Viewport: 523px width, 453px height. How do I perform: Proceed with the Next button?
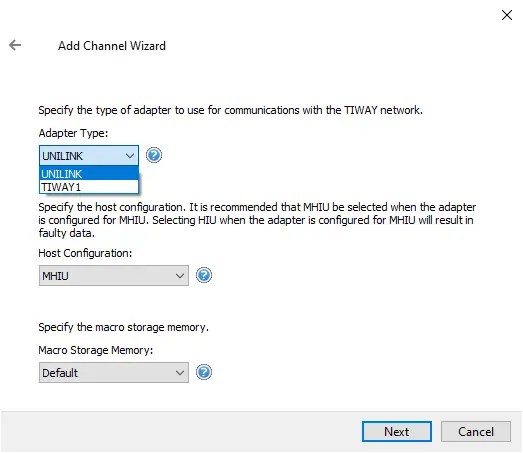coord(397,432)
